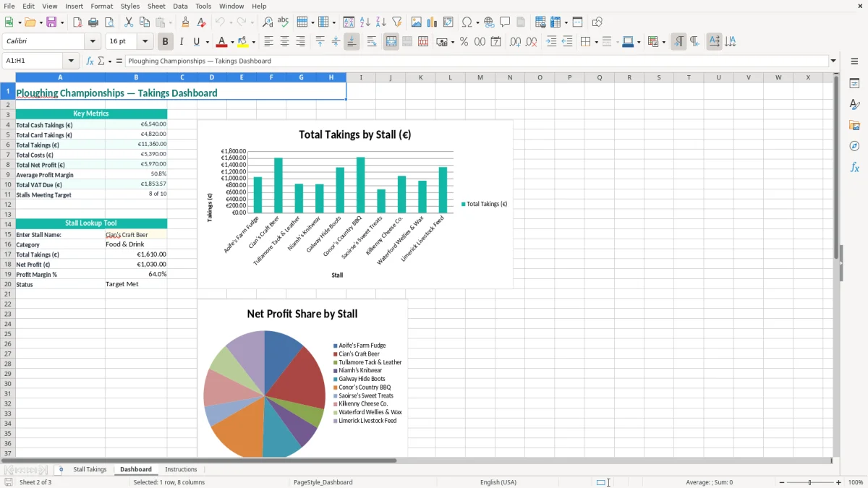Click the zoom out minus button
Screen dimensions: 868x488
pyautogui.click(x=782, y=482)
